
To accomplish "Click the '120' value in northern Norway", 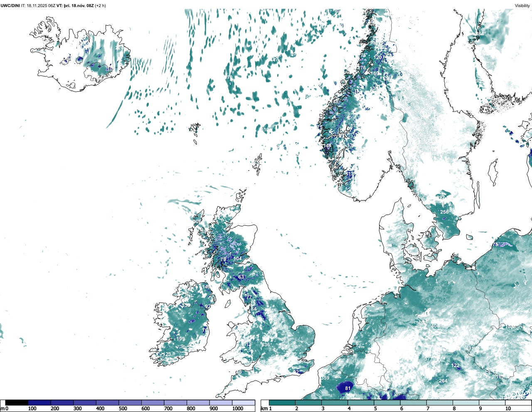I will tap(377, 57).
